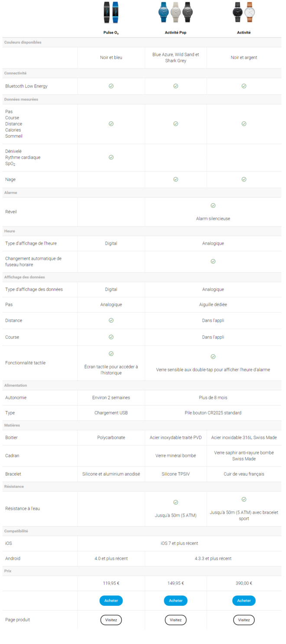
Task: Click Nage check icon under Activité
Action: tap(244, 179)
